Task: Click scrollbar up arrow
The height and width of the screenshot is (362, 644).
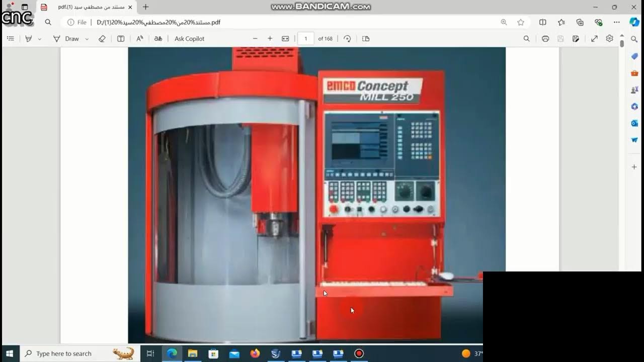Action: [x=622, y=36]
